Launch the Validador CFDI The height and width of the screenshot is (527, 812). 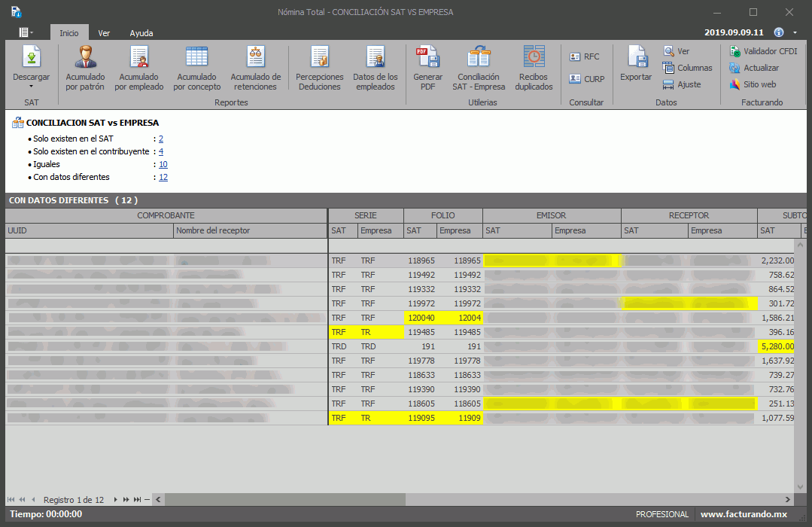pos(764,51)
